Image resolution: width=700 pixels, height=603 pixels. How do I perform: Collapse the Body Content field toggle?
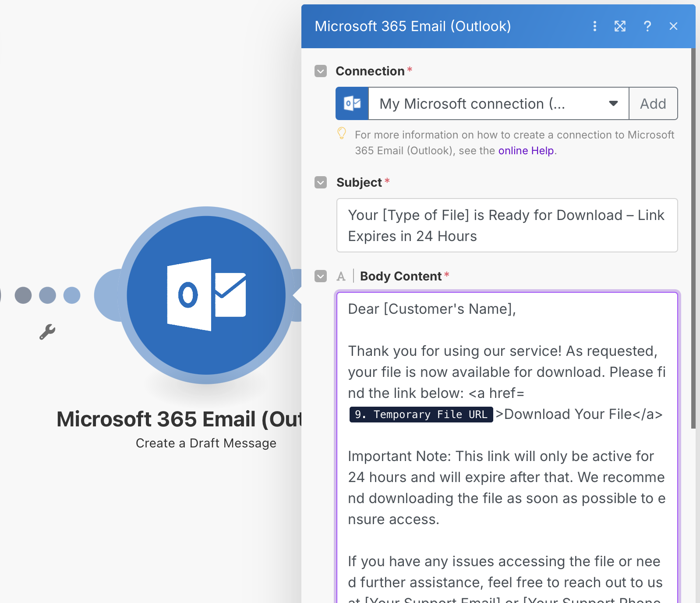pyautogui.click(x=321, y=276)
